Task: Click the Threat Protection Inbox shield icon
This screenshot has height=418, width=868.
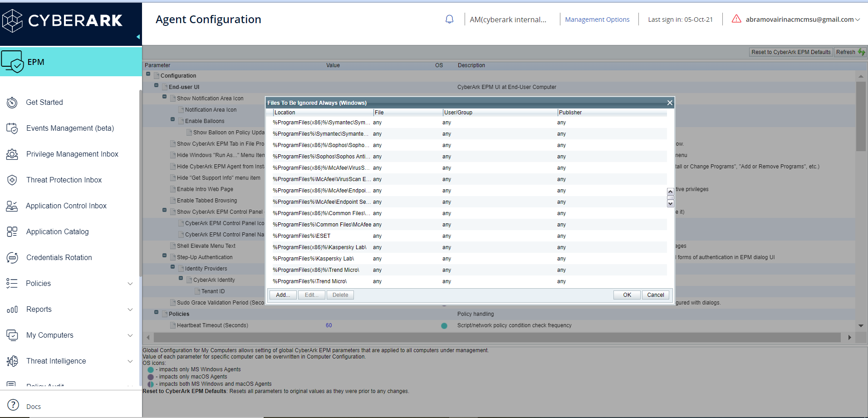Action: pyautogui.click(x=12, y=180)
